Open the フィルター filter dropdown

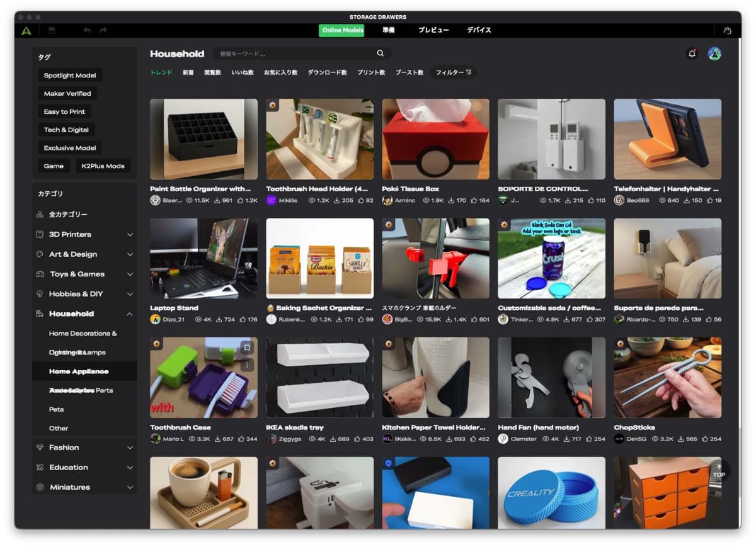pyautogui.click(x=453, y=72)
